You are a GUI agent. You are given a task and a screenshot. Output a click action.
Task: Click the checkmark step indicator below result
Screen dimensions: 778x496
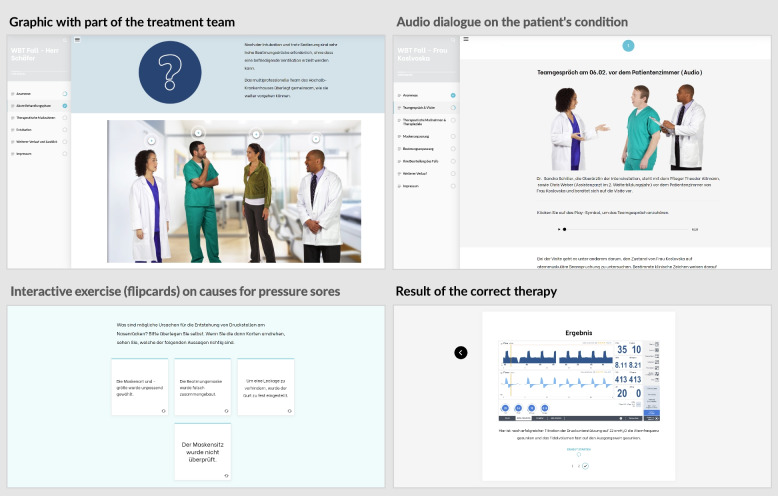pos(586,466)
